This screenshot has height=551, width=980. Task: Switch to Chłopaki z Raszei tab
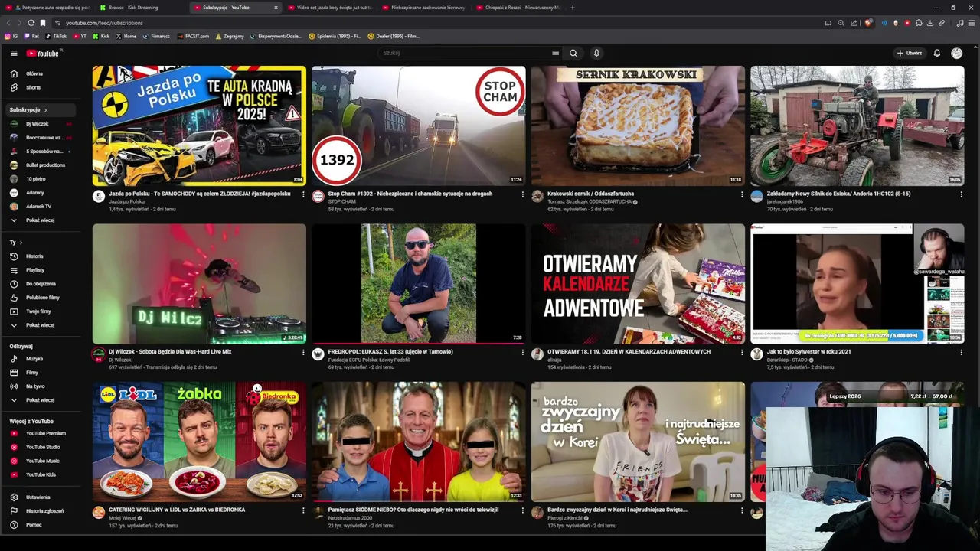[x=517, y=8]
